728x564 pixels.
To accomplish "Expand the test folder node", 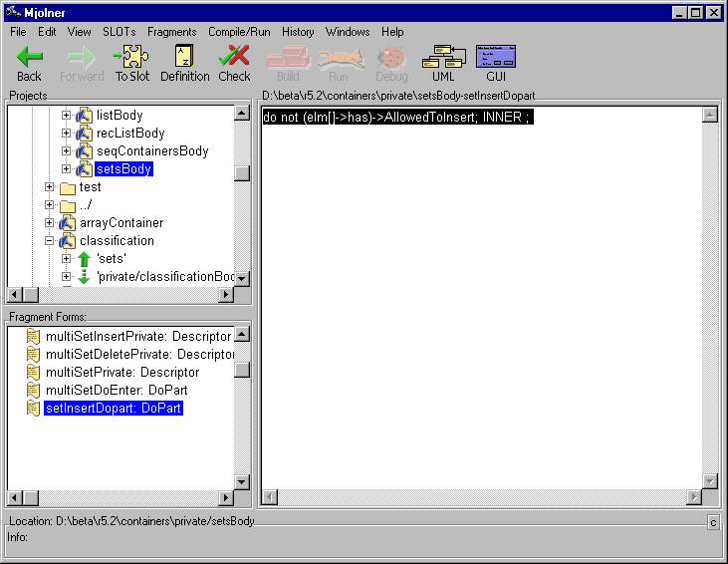I will coord(49,187).
